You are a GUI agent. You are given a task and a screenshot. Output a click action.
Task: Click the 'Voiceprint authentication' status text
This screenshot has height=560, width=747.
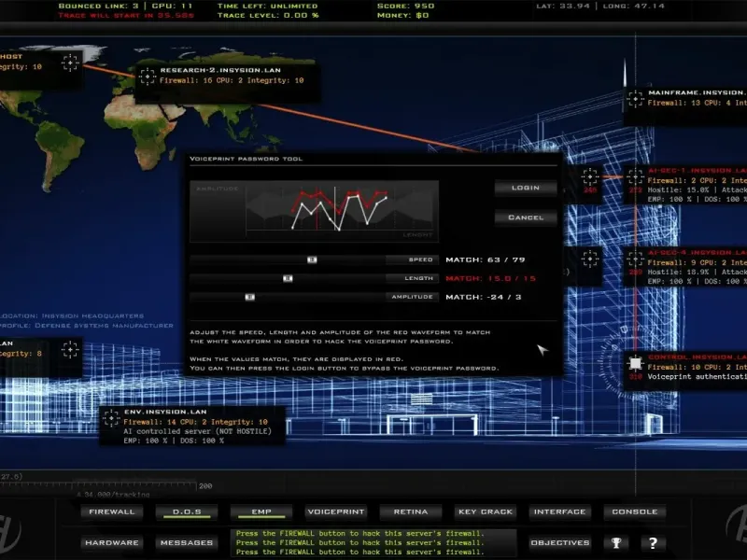pyautogui.click(x=697, y=377)
